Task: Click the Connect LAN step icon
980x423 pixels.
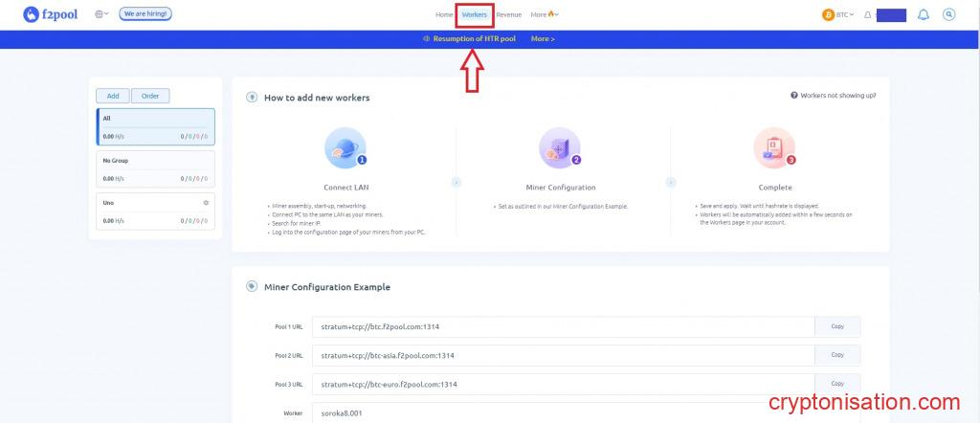Action: coord(345,148)
